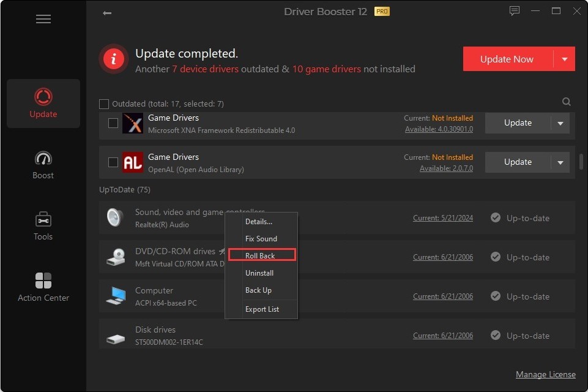Expand the Update Now dropdown arrow

pos(564,59)
